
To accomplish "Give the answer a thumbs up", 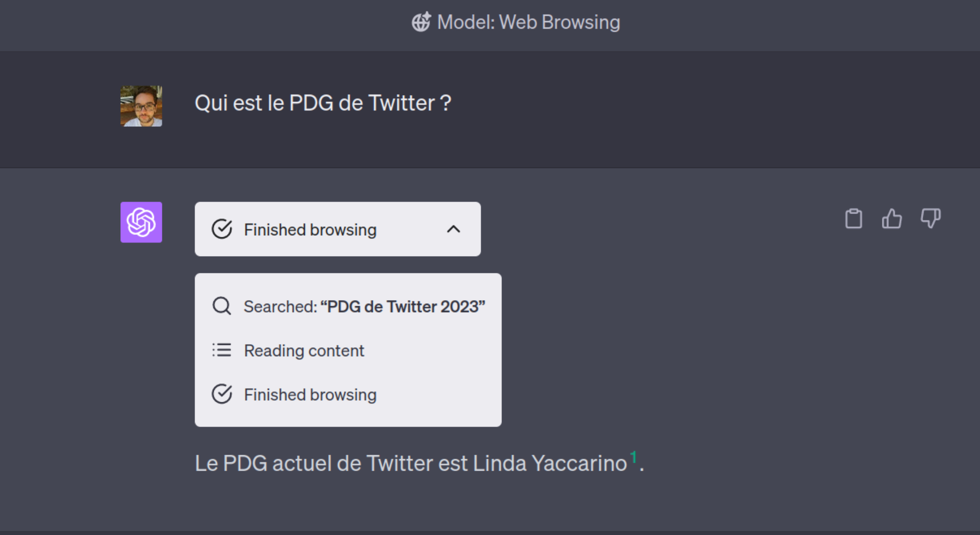I will 892,218.
